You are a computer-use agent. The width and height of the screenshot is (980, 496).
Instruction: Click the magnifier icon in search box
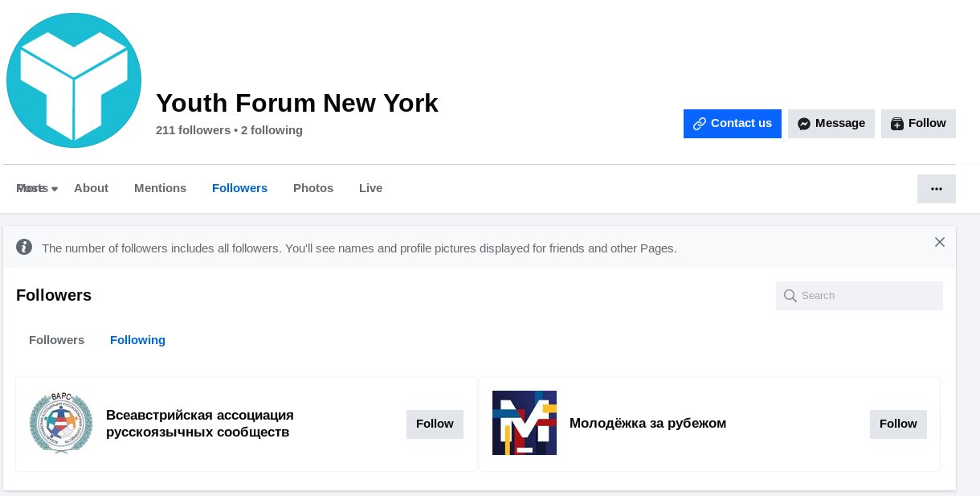pyautogui.click(x=790, y=296)
